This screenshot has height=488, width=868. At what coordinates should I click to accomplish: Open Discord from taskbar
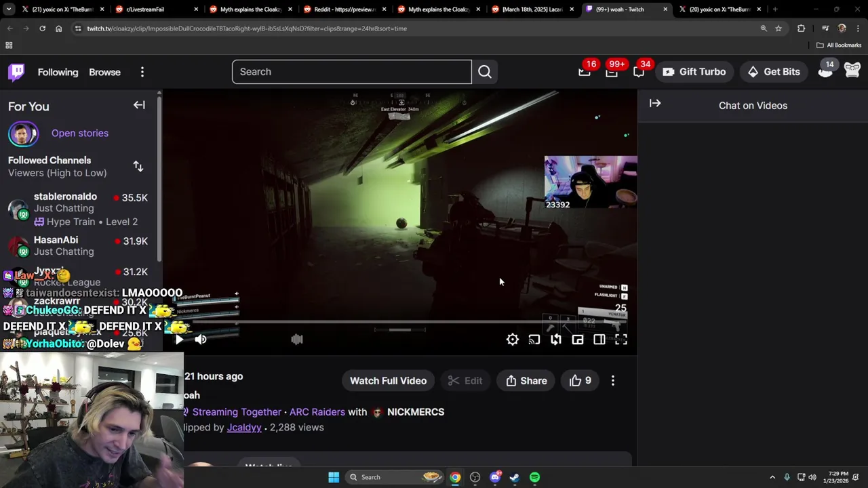click(x=495, y=477)
